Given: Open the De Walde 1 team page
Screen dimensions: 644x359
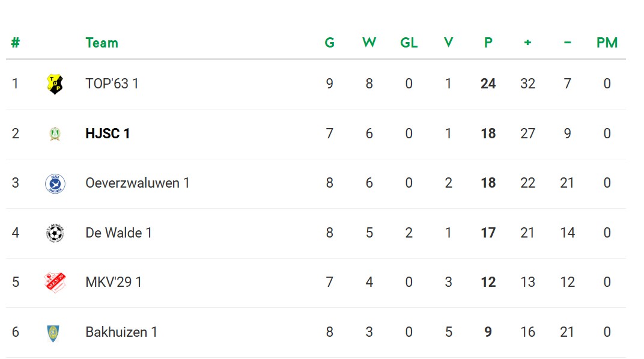Looking at the screenshot, I should click(118, 233).
